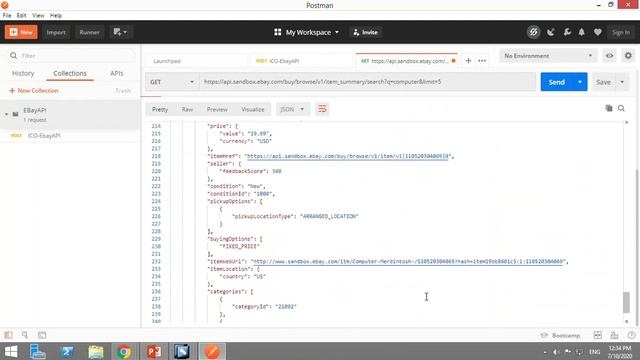Open the Windows Start menu
Image resolution: width=640 pixels, height=360 pixels.
[x=11, y=351]
